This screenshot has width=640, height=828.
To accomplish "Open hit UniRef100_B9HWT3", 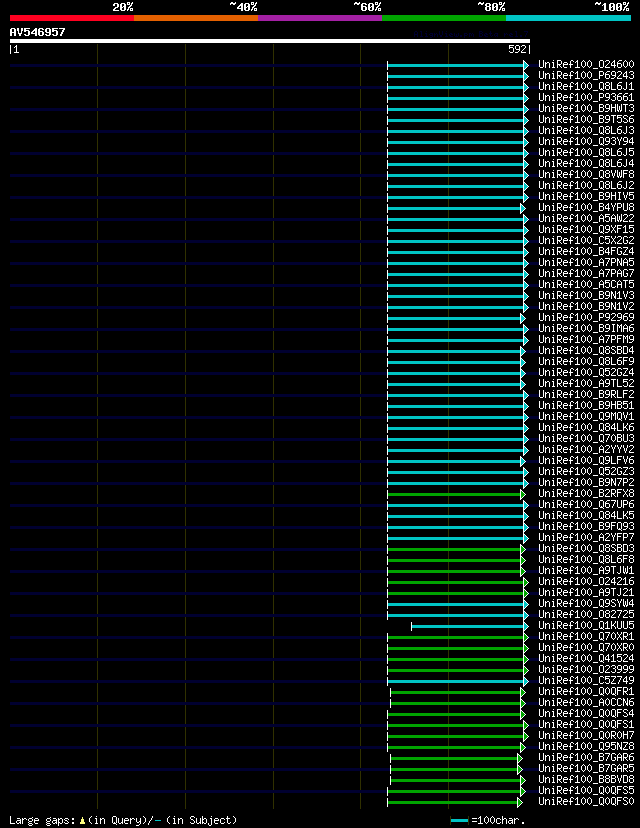I will click(x=586, y=109).
